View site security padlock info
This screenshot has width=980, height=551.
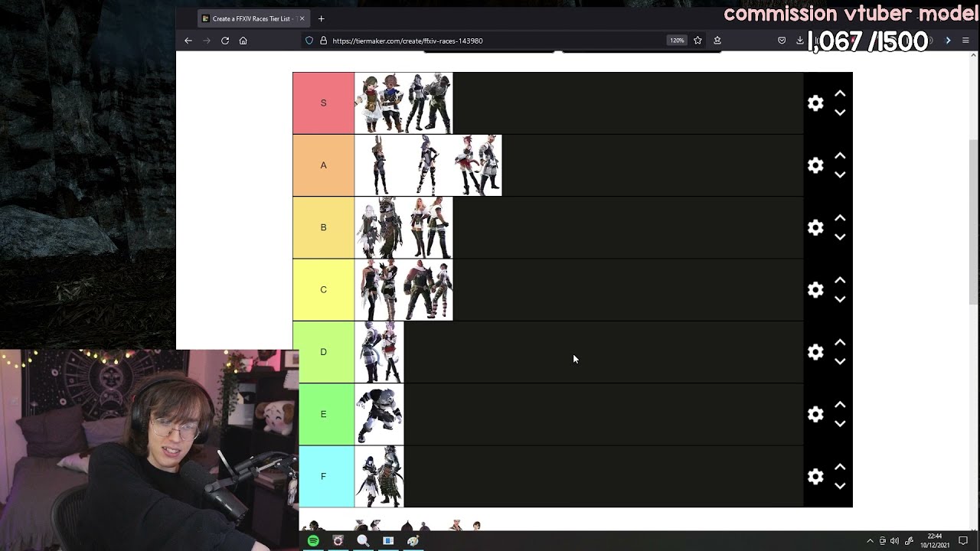pyautogui.click(x=323, y=41)
